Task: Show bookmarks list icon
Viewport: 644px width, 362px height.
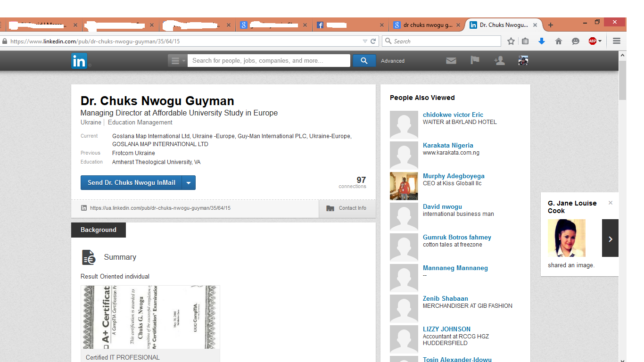Action: coord(525,41)
